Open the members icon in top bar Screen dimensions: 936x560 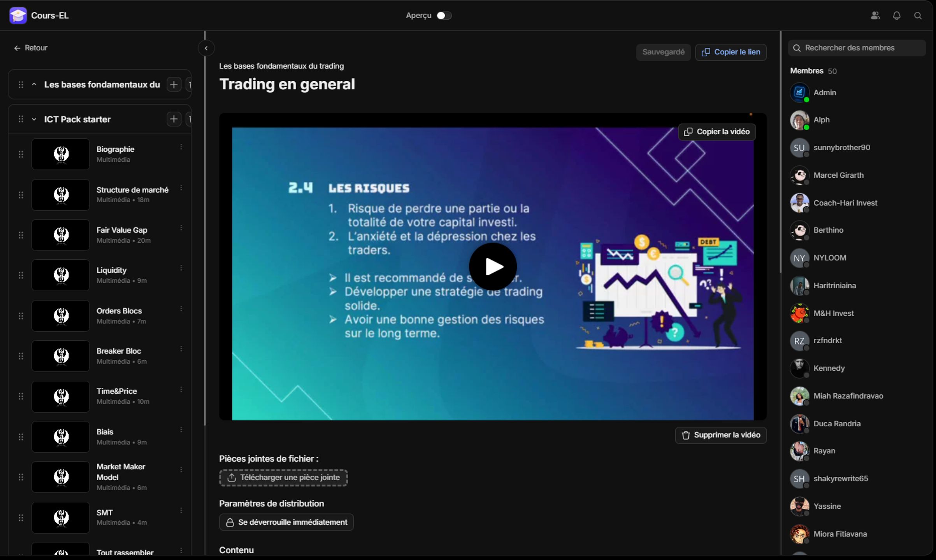click(875, 16)
